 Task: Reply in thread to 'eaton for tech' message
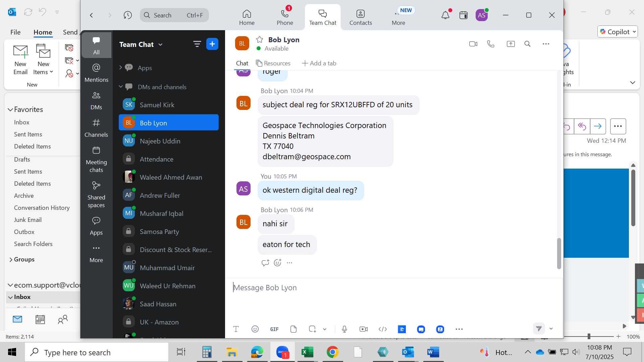[x=265, y=263]
